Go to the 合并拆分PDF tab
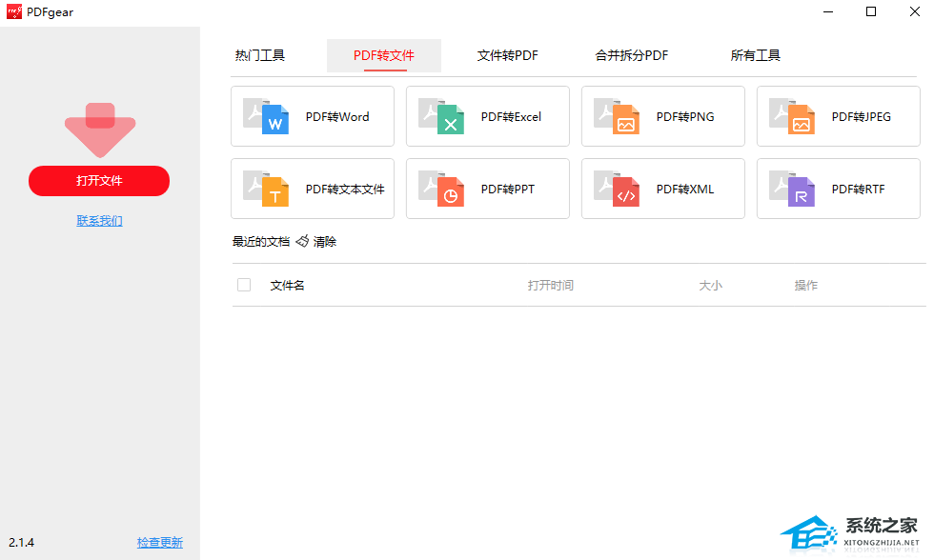The height and width of the screenshot is (560, 934). [632, 55]
